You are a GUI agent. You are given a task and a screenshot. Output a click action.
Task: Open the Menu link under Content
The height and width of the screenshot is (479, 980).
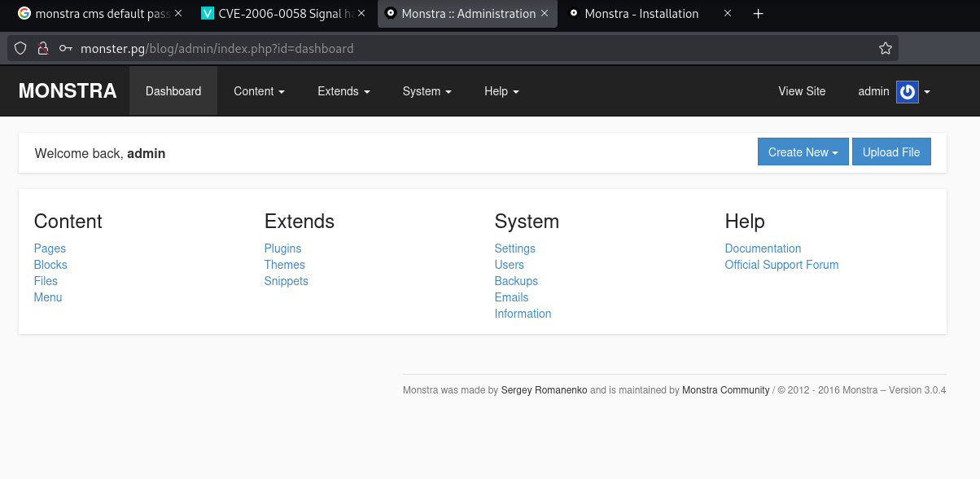click(48, 297)
